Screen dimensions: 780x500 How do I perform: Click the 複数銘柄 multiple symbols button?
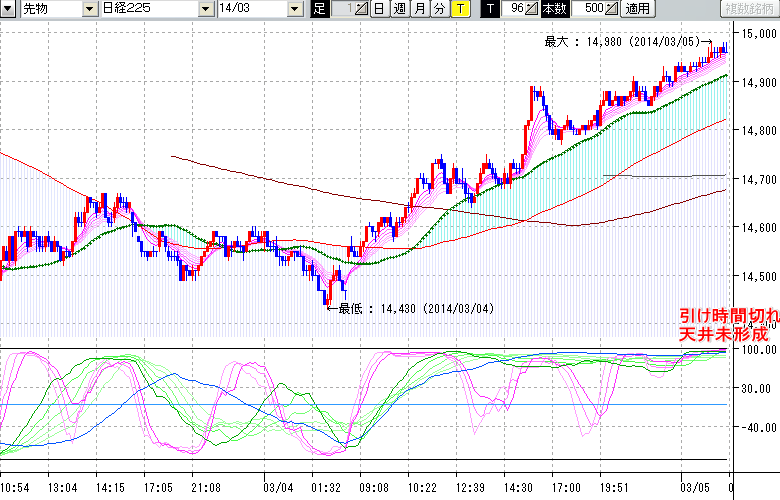pyautogui.click(x=751, y=9)
